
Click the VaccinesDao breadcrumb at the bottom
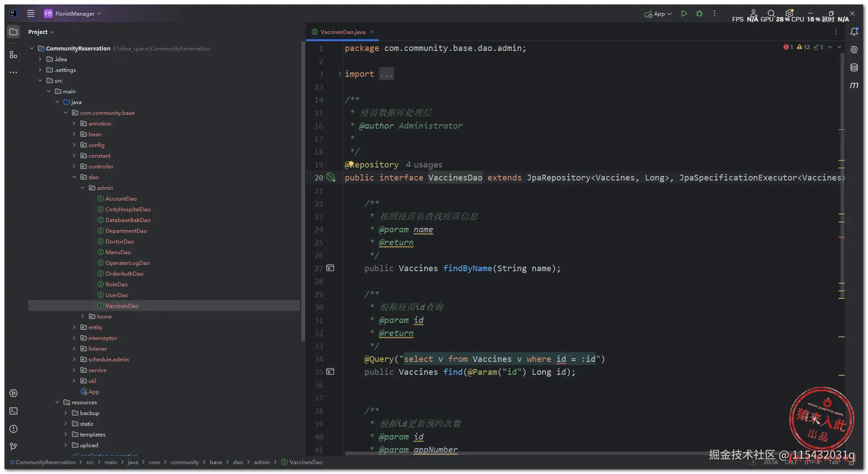(306, 462)
